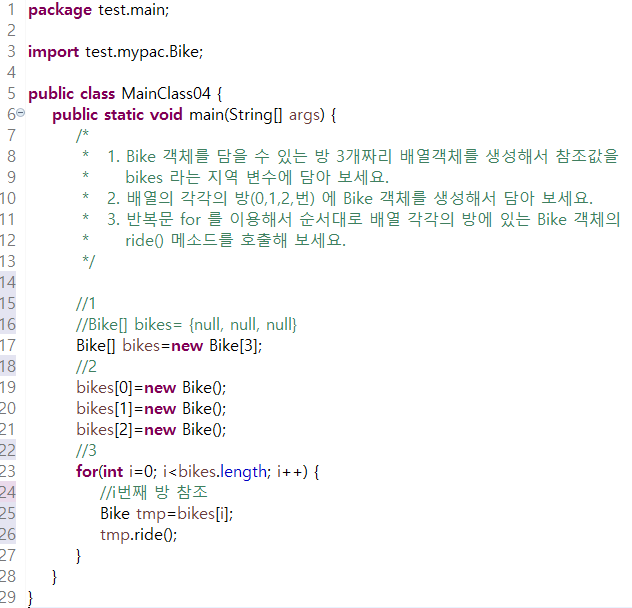Click the class name MainClass04
This screenshot has width=632, height=608.
coord(166,94)
